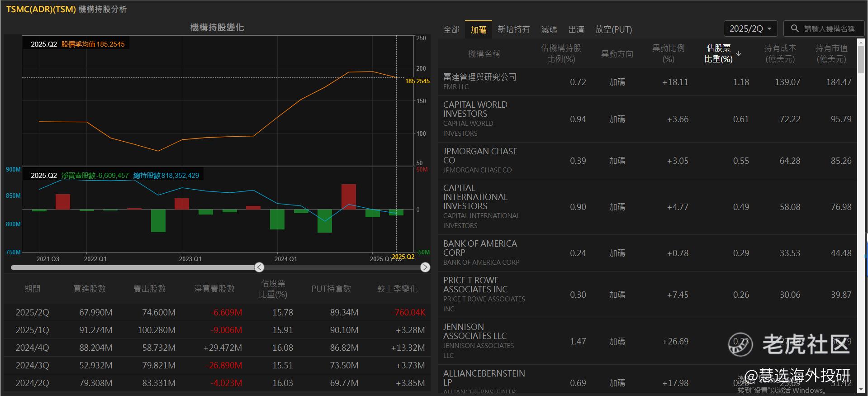This screenshot has width=868, height=396.
Task: Select the ALLIANCEBERNSTEIN LP row
Action: pyautogui.click(x=647, y=380)
